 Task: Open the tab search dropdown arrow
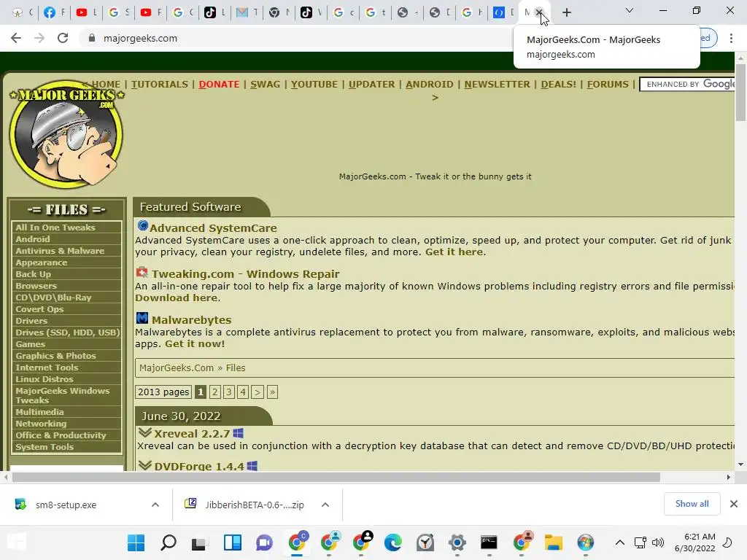630,10
